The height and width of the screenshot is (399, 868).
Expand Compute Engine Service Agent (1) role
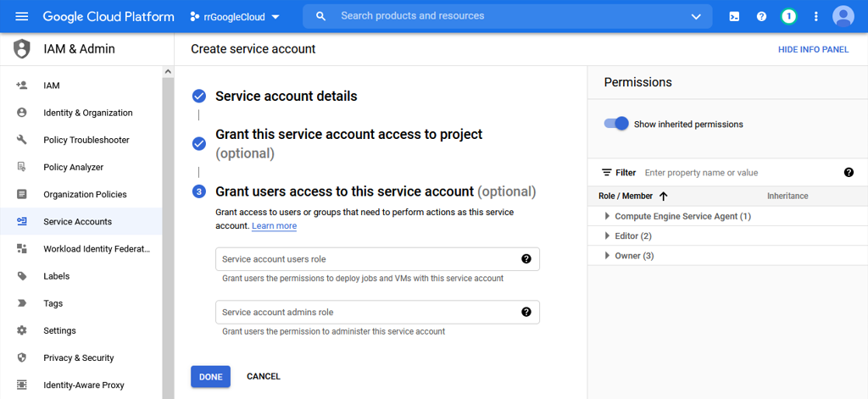pos(607,216)
